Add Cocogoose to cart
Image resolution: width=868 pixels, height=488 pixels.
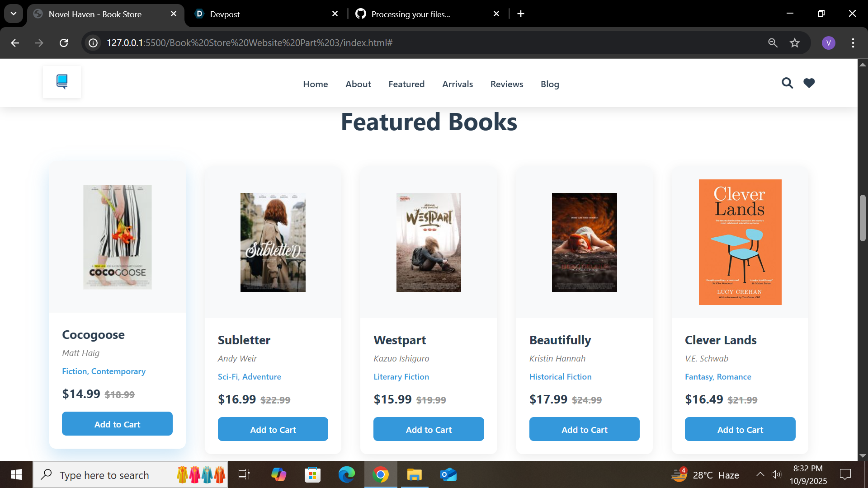point(117,424)
